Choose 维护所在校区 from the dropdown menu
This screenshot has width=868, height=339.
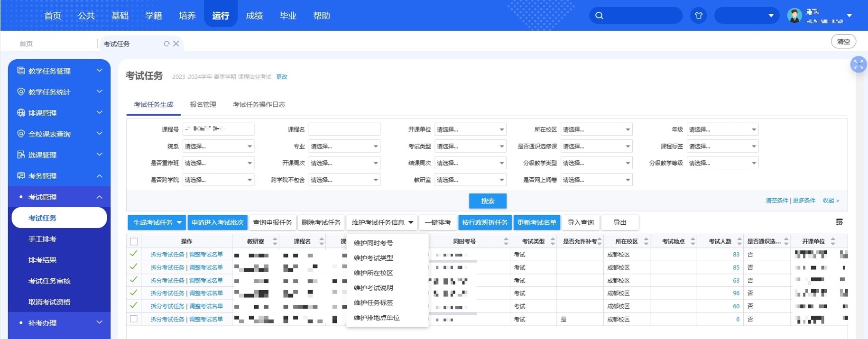pos(373,273)
